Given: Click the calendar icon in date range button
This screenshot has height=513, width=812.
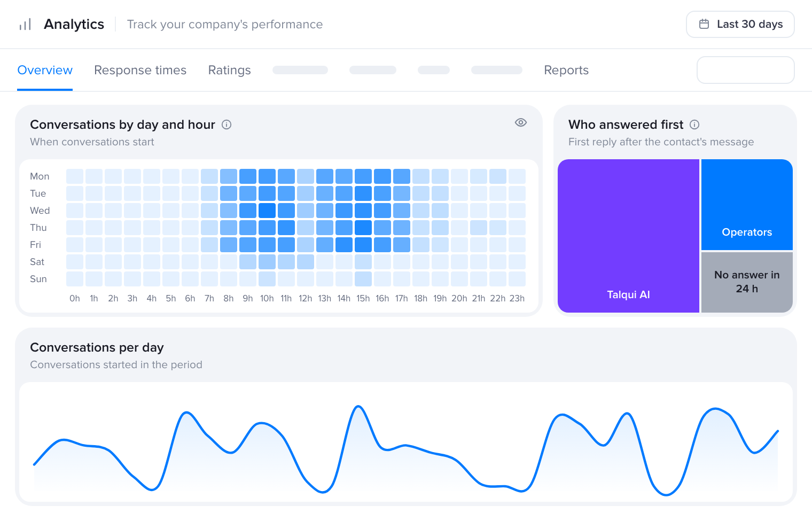Looking at the screenshot, I should 704,24.
